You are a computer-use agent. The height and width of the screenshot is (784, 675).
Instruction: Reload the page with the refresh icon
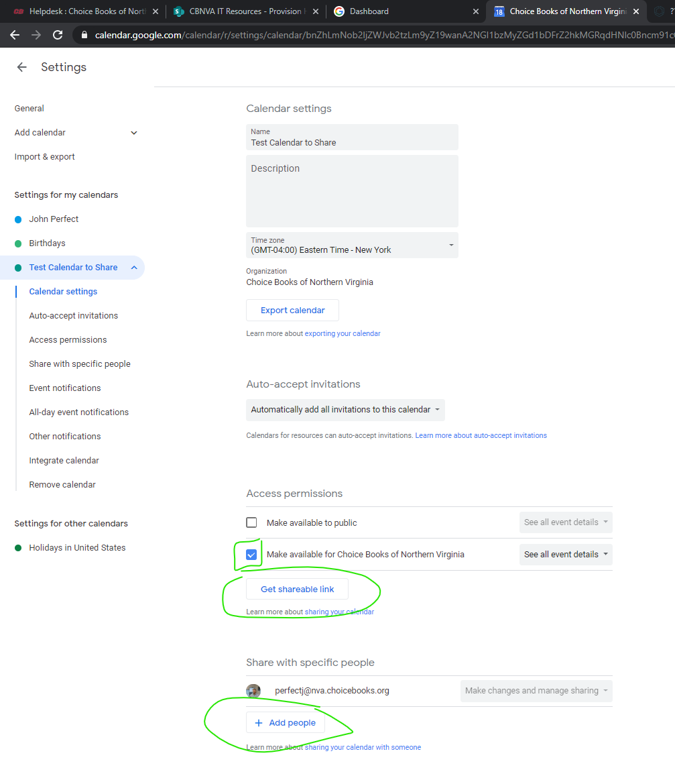tap(58, 35)
